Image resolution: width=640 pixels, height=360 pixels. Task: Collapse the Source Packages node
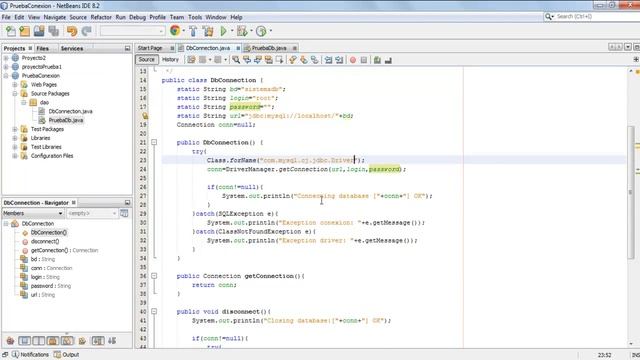pyautogui.click(x=15, y=94)
